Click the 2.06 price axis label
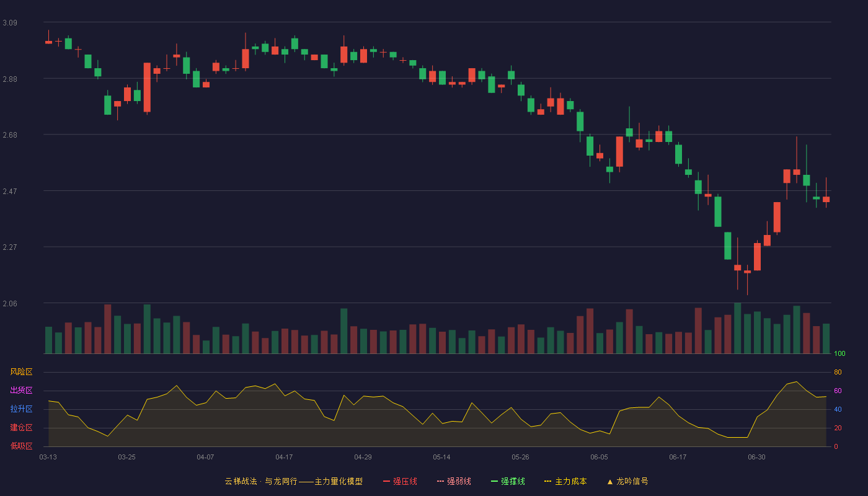868x496 pixels. pos(10,304)
